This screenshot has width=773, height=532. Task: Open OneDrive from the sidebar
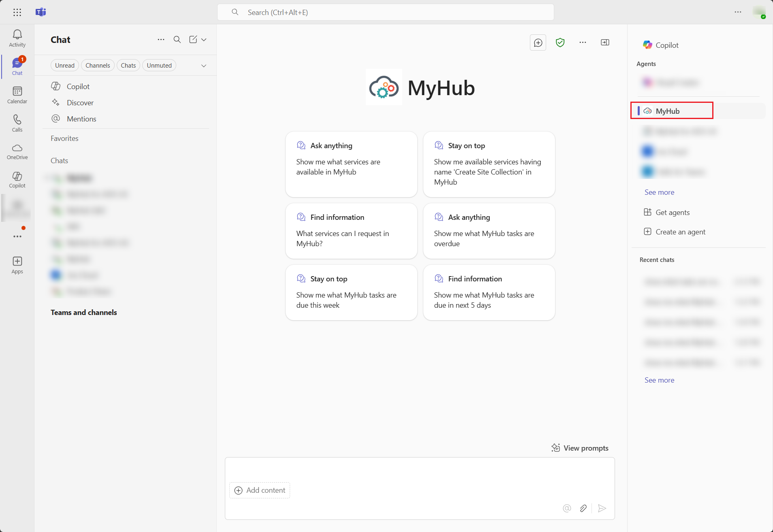point(17,151)
